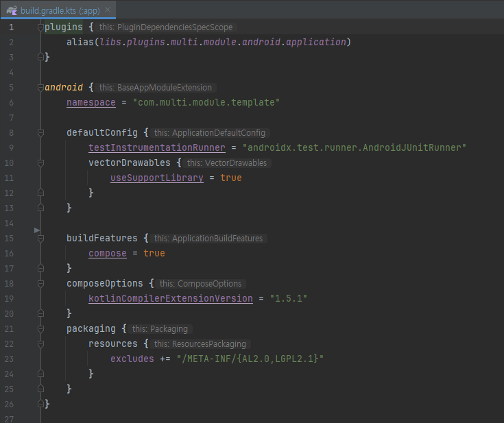Image resolution: width=504 pixels, height=423 pixels.
Task: Click testInstrumentationRunner property
Action: (157, 147)
